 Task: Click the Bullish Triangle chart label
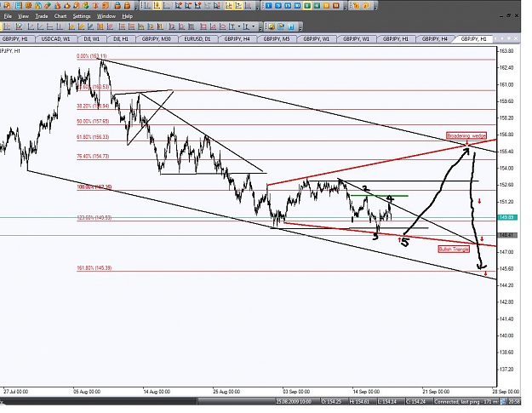[x=454, y=250]
